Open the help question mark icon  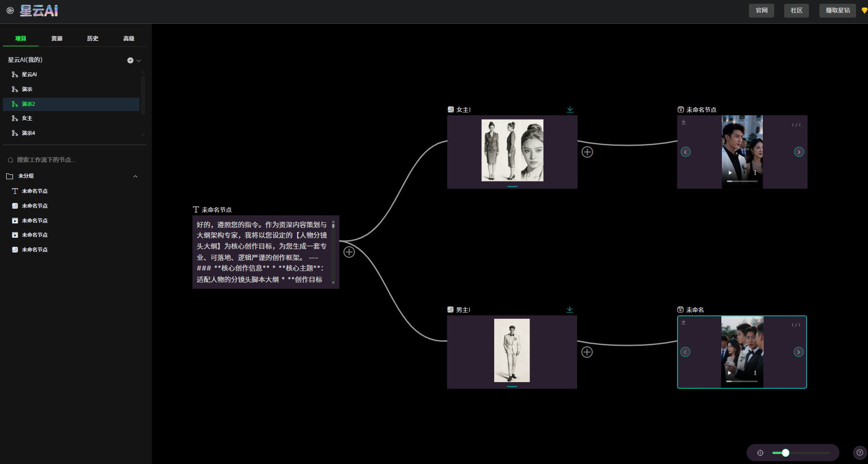(x=859, y=453)
